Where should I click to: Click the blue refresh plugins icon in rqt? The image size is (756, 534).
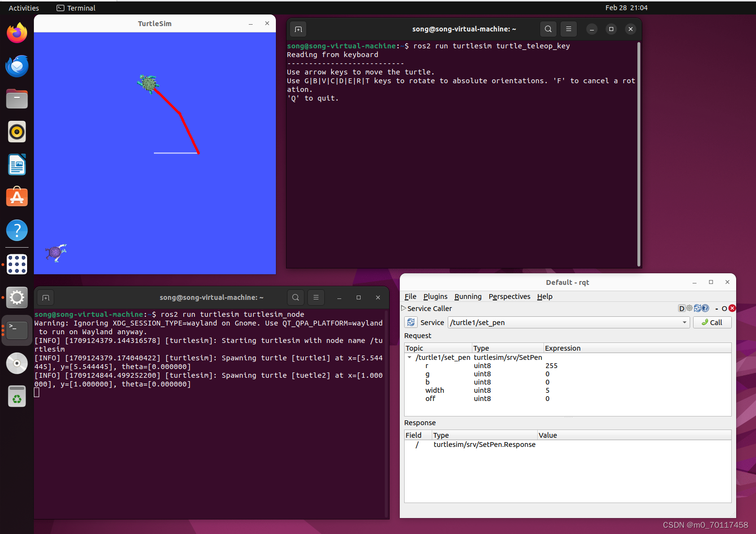[697, 308]
